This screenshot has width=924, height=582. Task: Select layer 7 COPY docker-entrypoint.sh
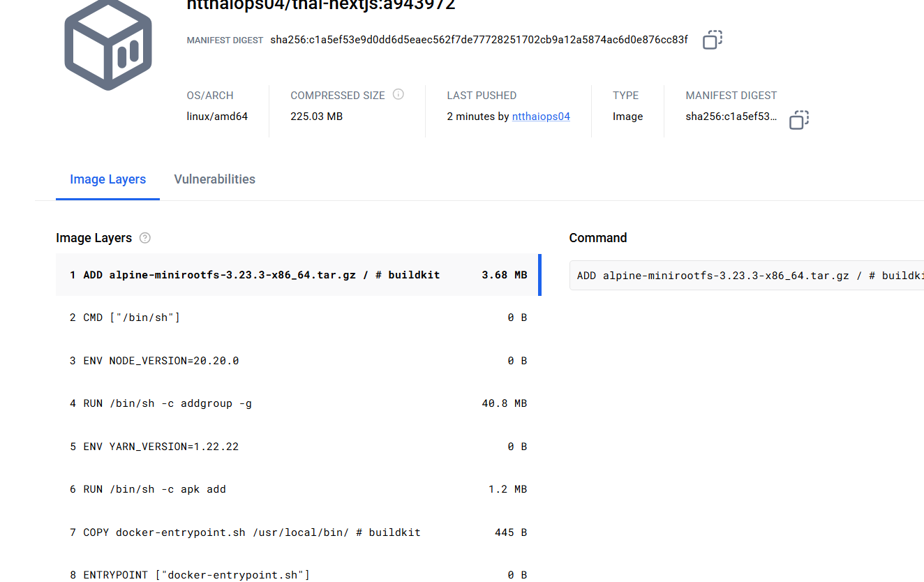tap(298, 532)
